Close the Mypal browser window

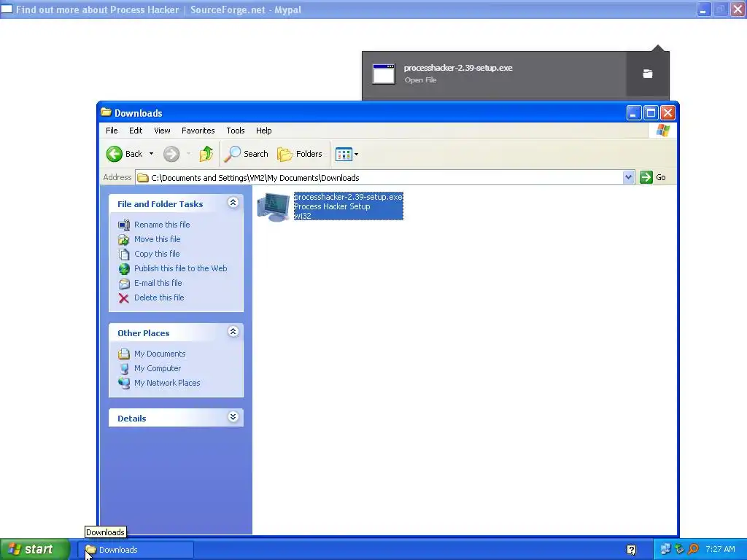click(738, 9)
